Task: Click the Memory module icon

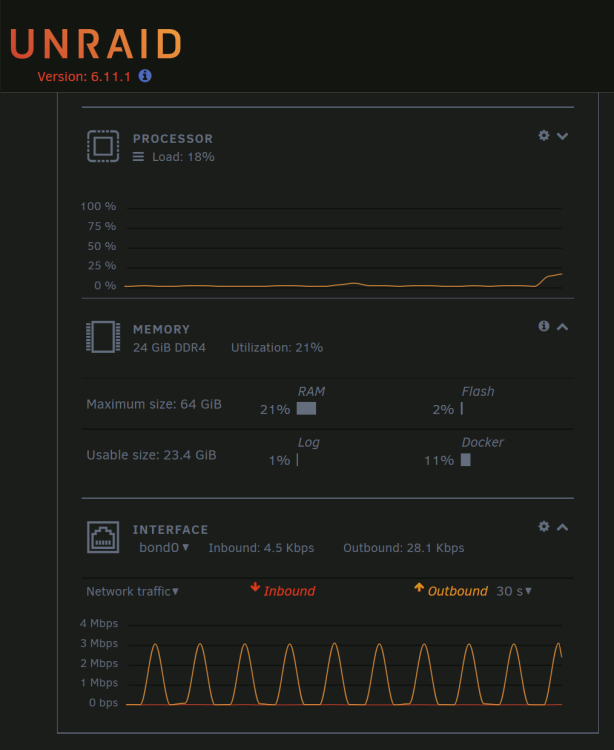Action: coord(103,337)
